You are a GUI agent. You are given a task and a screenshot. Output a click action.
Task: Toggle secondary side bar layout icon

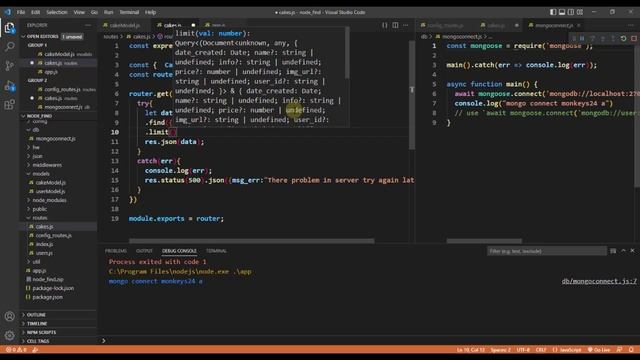[x=571, y=12]
